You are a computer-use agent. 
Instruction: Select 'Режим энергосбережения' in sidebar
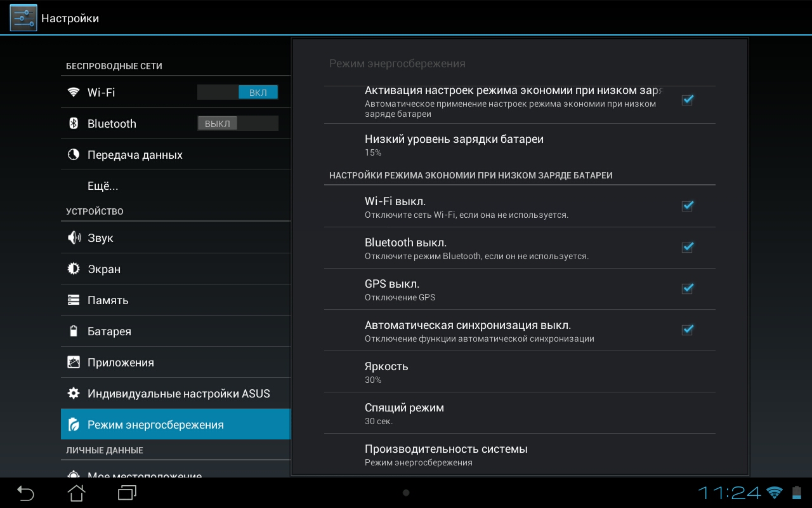(x=176, y=424)
